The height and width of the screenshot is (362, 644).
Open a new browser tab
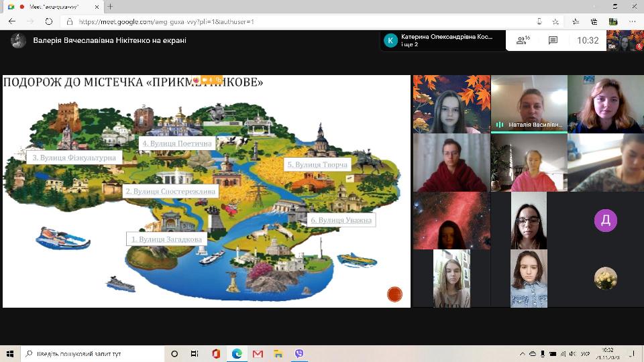tap(110, 7)
